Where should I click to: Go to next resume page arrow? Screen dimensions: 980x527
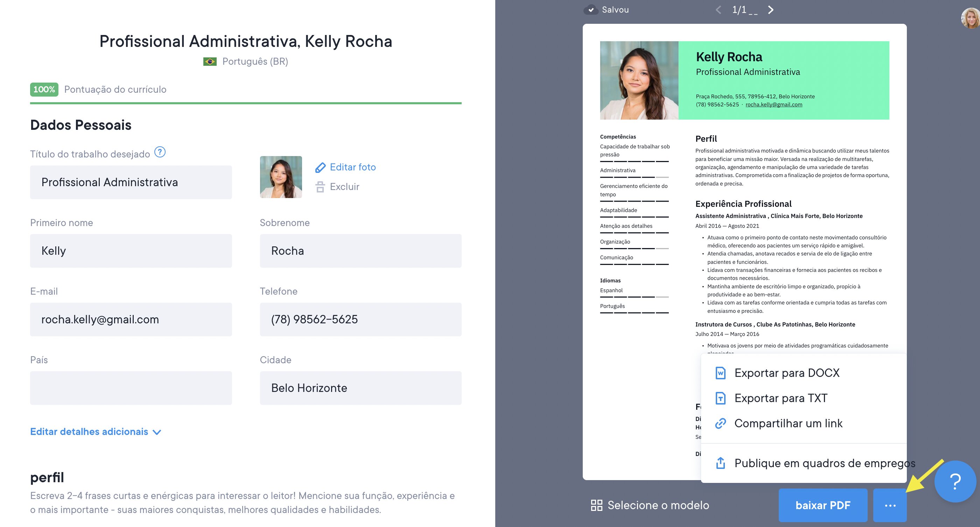[770, 10]
